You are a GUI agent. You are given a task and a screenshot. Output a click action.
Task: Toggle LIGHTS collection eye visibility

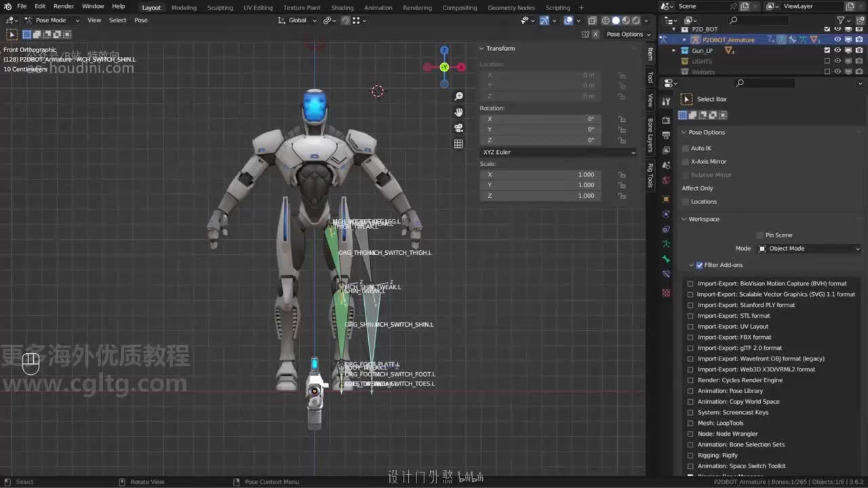pyautogui.click(x=837, y=62)
